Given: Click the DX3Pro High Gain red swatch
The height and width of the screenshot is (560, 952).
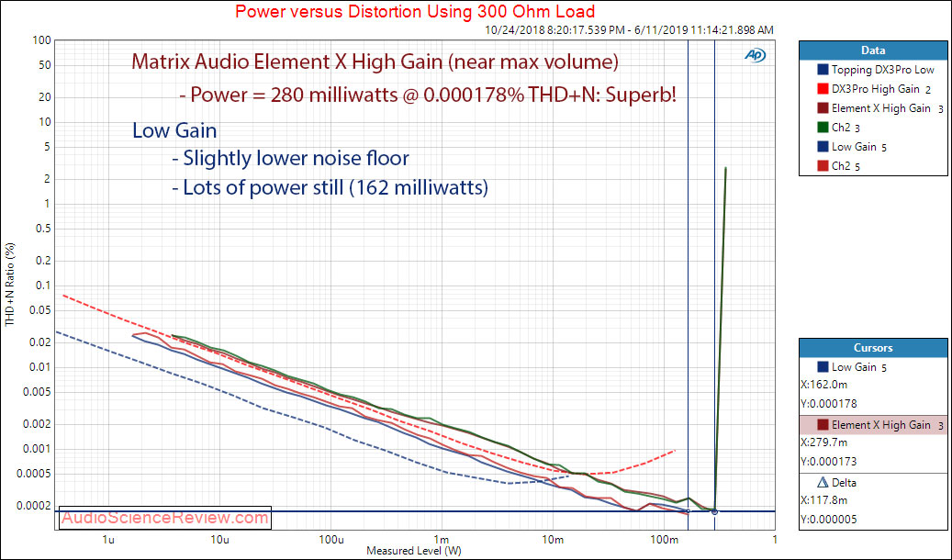Looking at the screenshot, I should [823, 89].
